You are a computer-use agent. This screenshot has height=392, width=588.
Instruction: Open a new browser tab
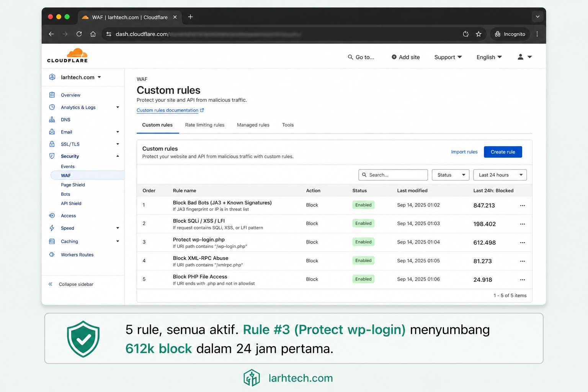[190, 17]
